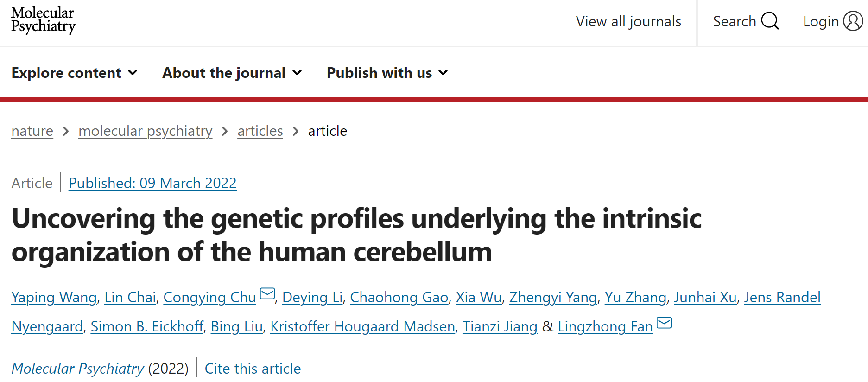This screenshot has height=382, width=868.
Task: Open author Yaping Wang's details
Action: [x=54, y=297]
